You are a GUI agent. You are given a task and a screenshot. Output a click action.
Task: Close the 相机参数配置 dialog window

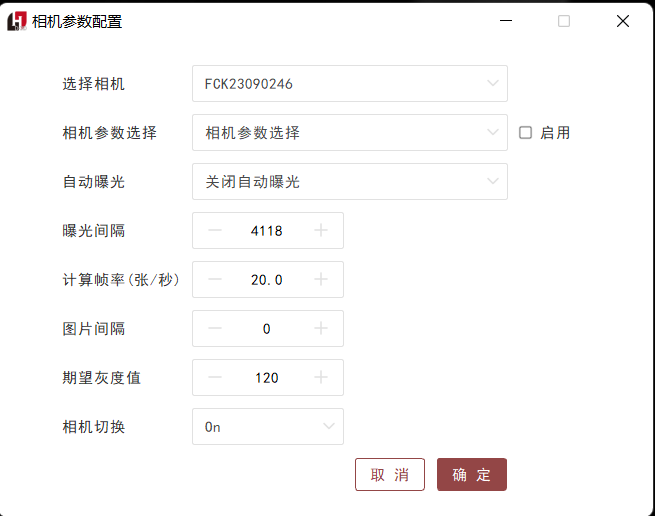click(x=623, y=21)
